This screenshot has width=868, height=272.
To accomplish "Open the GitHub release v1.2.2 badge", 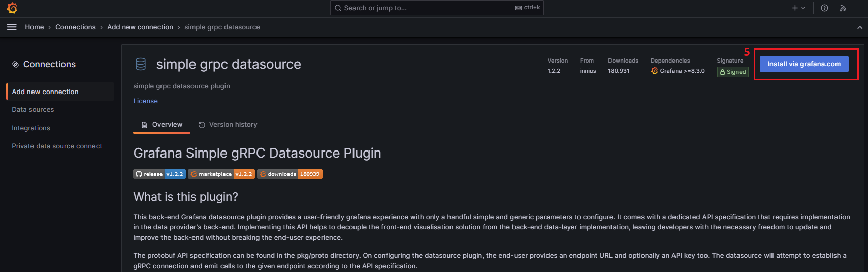I will [159, 174].
